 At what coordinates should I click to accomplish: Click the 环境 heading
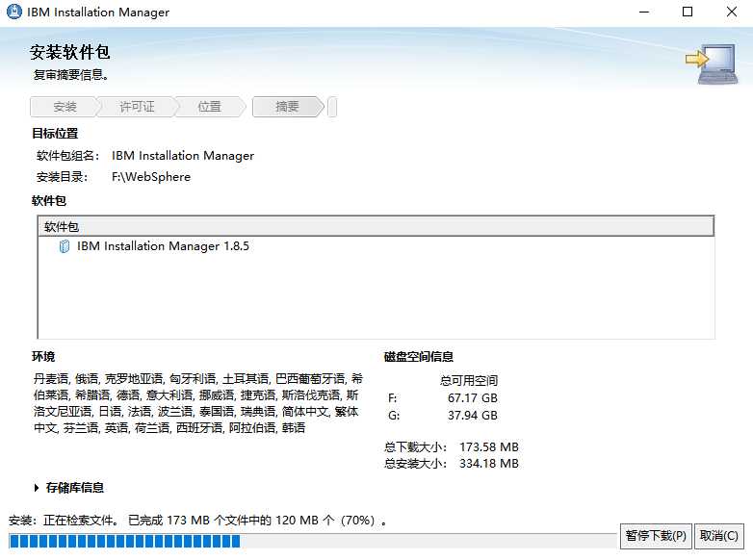click(x=43, y=357)
